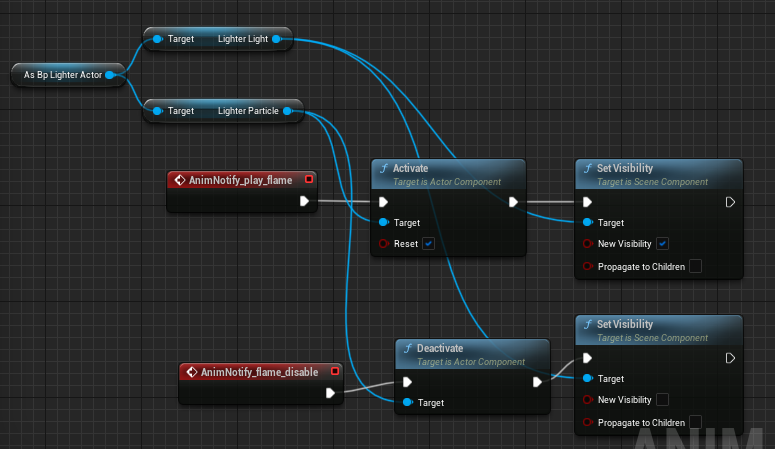Click AnimNotify_play_flame event diamond icon
The image size is (775, 449).
click(180, 180)
